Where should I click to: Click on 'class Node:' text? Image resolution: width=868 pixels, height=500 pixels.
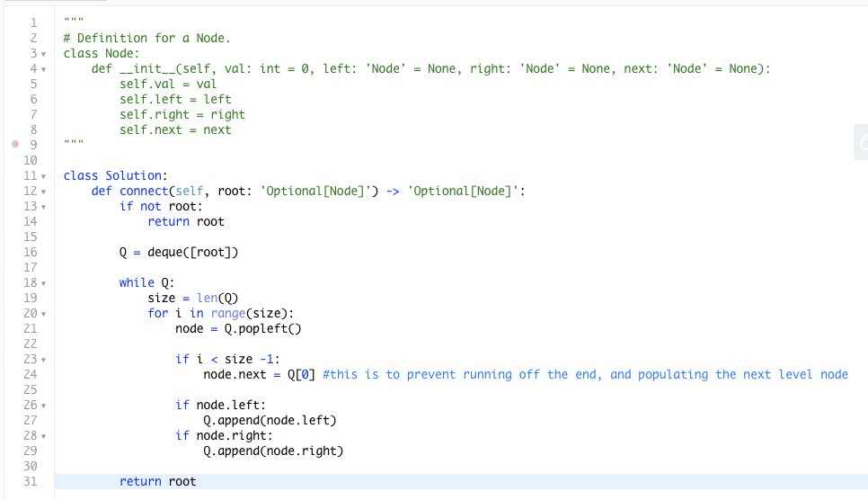pyautogui.click(x=102, y=54)
